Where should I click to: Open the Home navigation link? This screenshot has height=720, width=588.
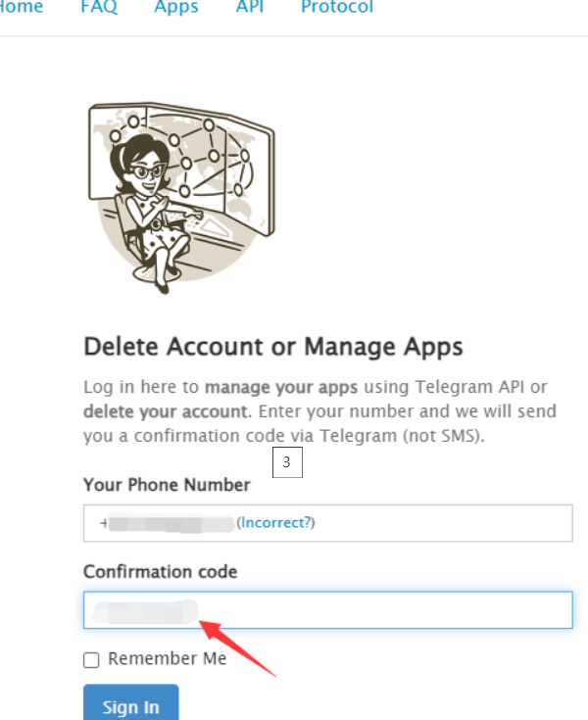[x=24, y=8]
